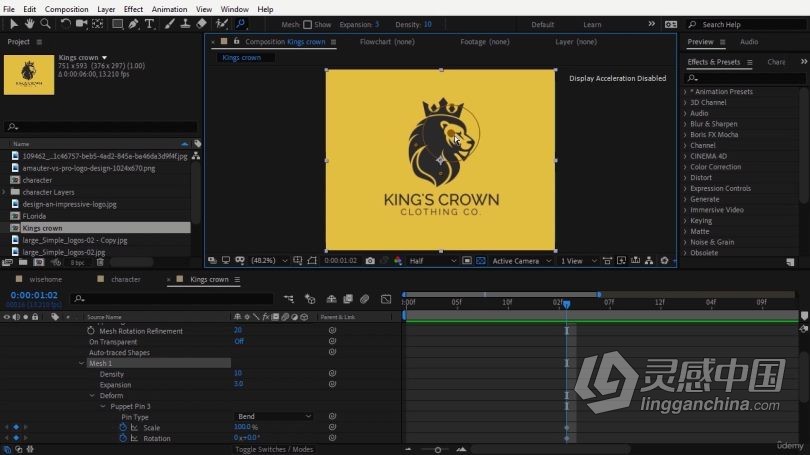Screen dimensions: 810x455
Task: Toggle the Scale property stopwatch
Action: (x=122, y=427)
